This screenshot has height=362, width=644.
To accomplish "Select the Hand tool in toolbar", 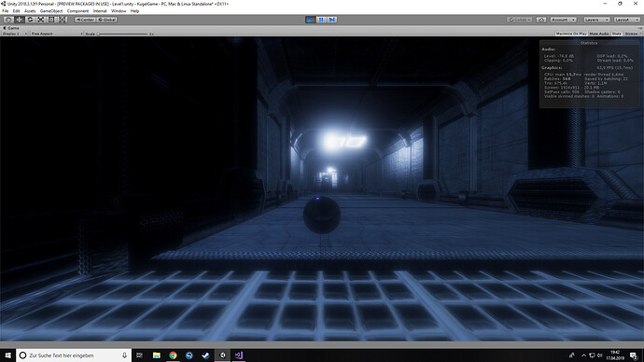I will pyautogui.click(x=7, y=20).
